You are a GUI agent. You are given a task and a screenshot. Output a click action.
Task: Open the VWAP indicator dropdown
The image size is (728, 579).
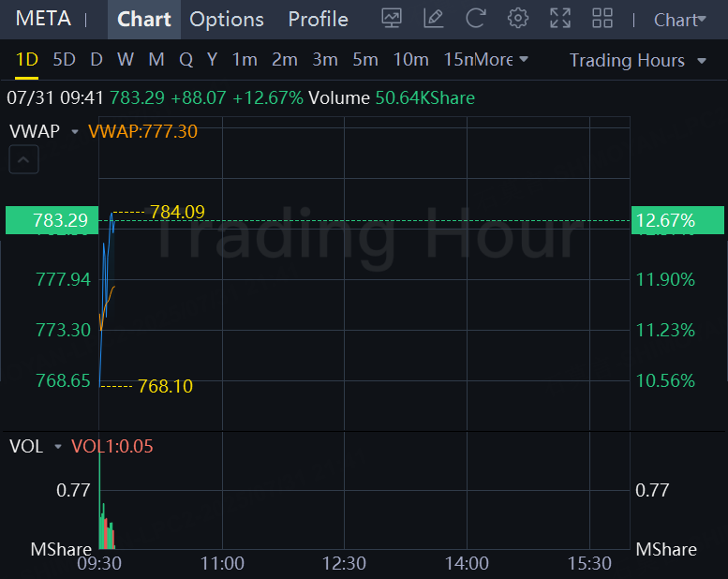click(74, 132)
